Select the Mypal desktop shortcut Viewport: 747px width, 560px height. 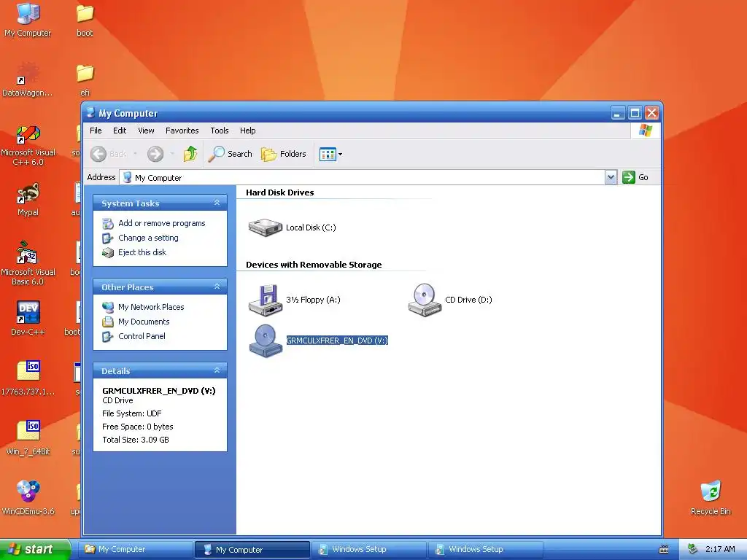tap(28, 200)
